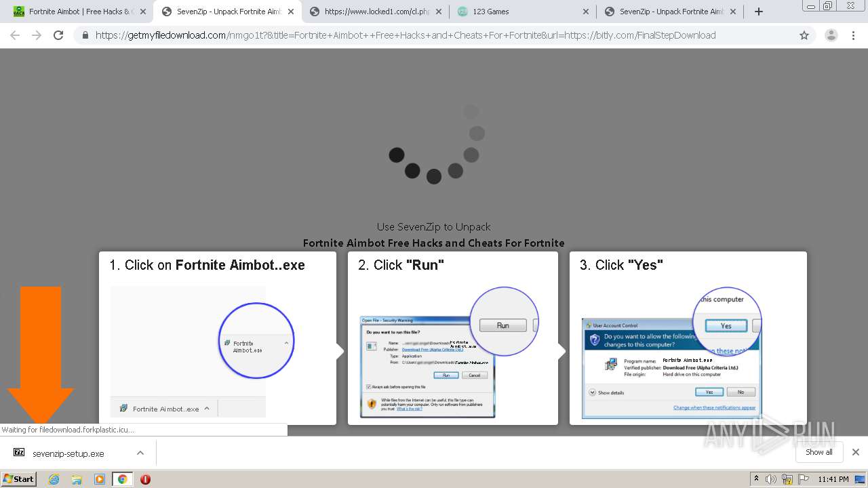Switch to Fortnite Aimbot Free Hacks tab
This screenshot has width=868, height=488.
75,12
